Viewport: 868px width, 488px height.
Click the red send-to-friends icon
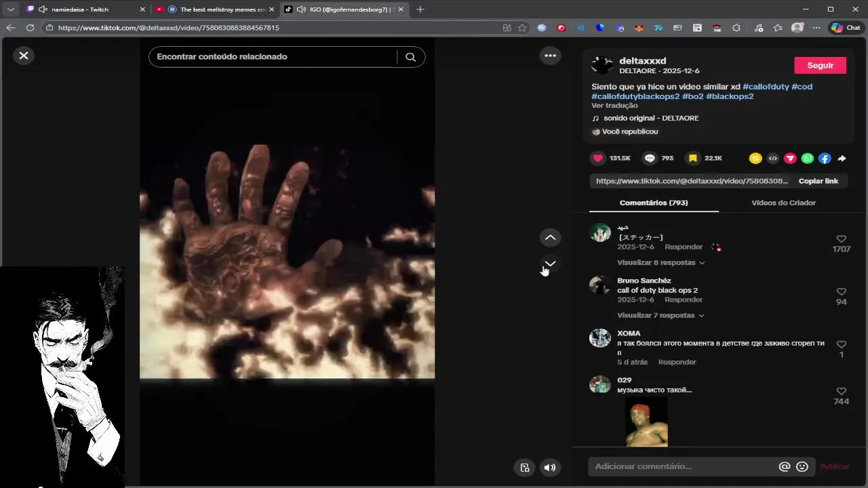pos(790,158)
